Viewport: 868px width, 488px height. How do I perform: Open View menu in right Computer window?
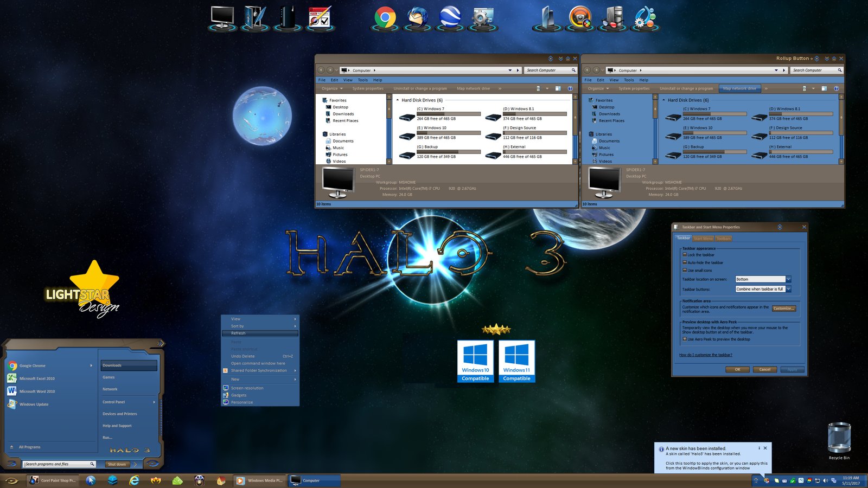[614, 80]
